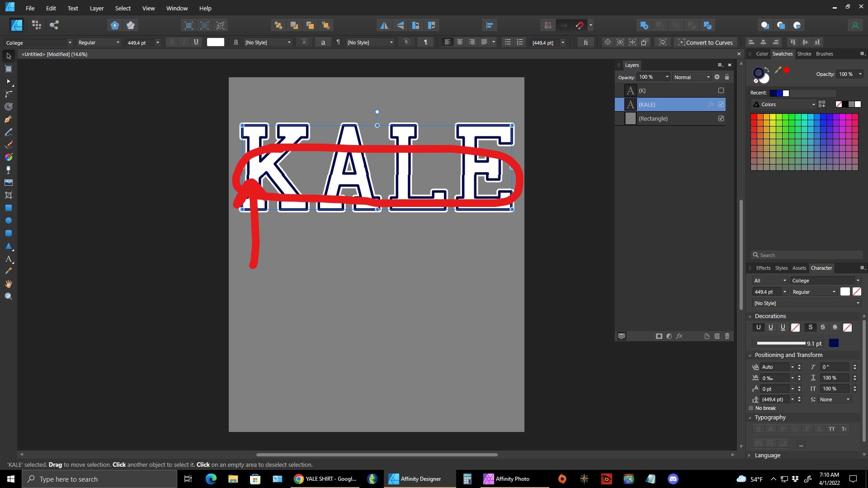Image resolution: width=868 pixels, height=488 pixels.
Task: Toggle layer lock icon
Action: pyautogui.click(x=727, y=77)
